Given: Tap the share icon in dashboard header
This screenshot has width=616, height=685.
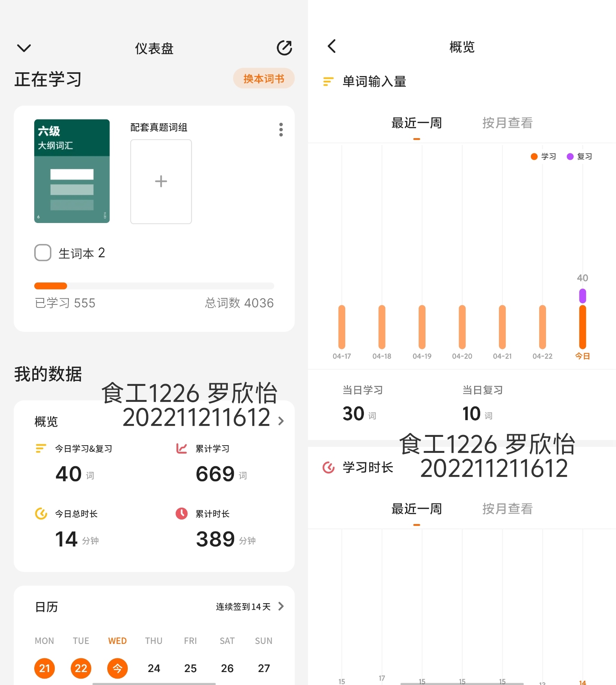Looking at the screenshot, I should pyautogui.click(x=284, y=48).
